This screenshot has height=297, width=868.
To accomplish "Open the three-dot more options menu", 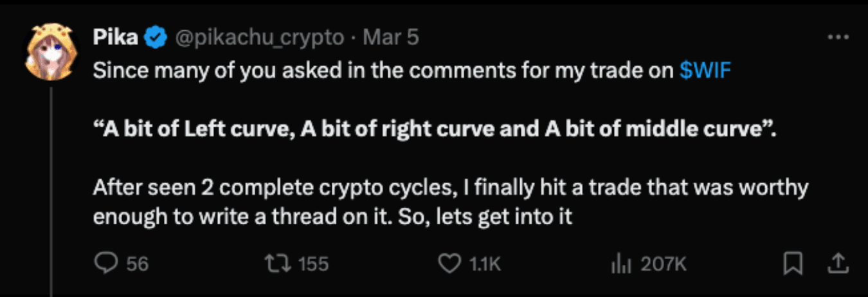I will click(x=838, y=38).
